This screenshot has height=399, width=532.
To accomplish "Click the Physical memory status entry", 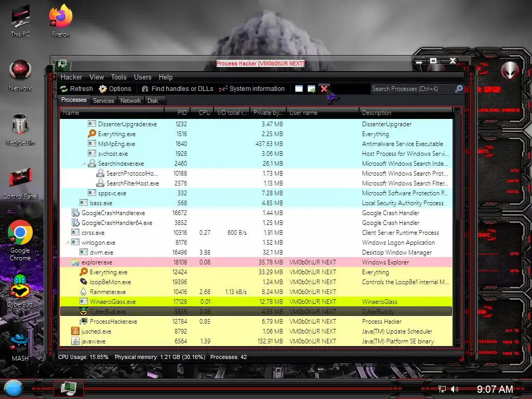I will 160,357.
